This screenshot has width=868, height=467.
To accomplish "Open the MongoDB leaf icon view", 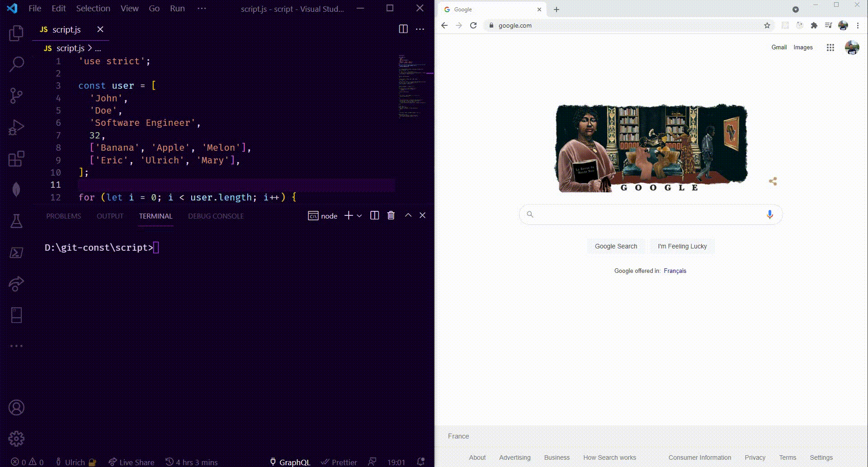I will point(16,190).
